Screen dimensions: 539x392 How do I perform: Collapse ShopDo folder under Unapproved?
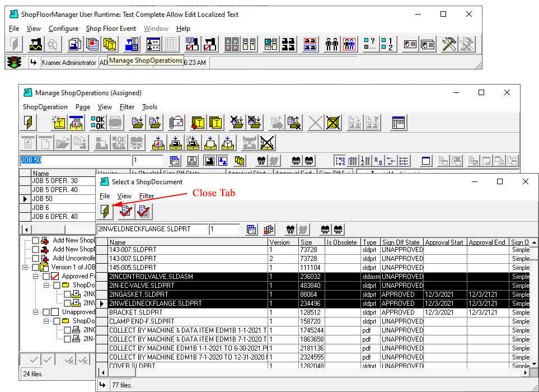point(46,321)
